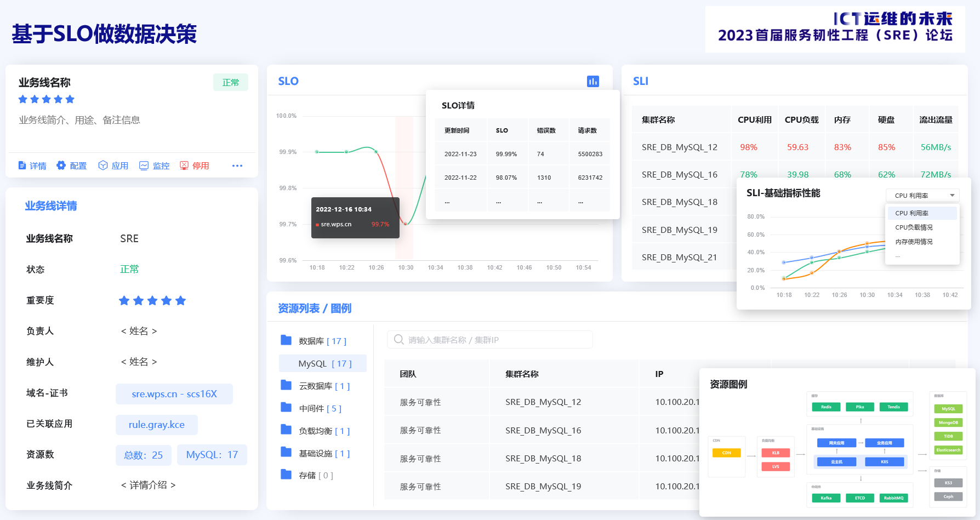Click SRE_DB_MySQL_16 in resource list
The image size is (980, 520).
click(543, 431)
